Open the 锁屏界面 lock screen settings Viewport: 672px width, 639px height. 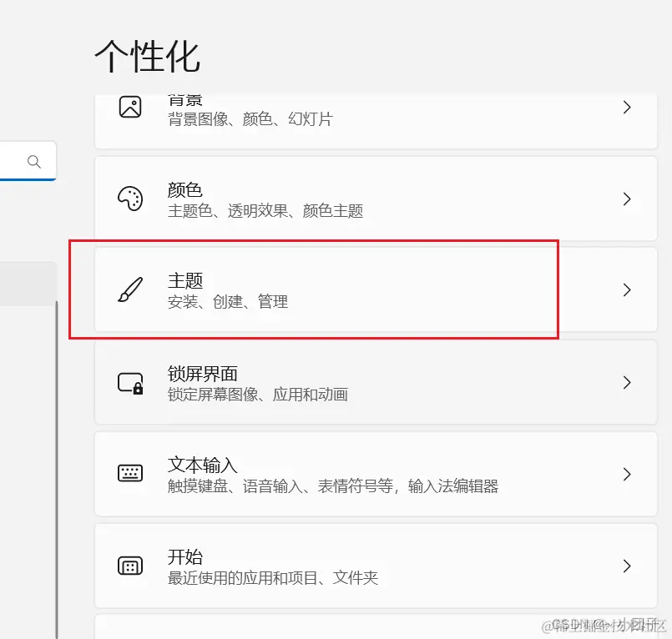point(376,382)
